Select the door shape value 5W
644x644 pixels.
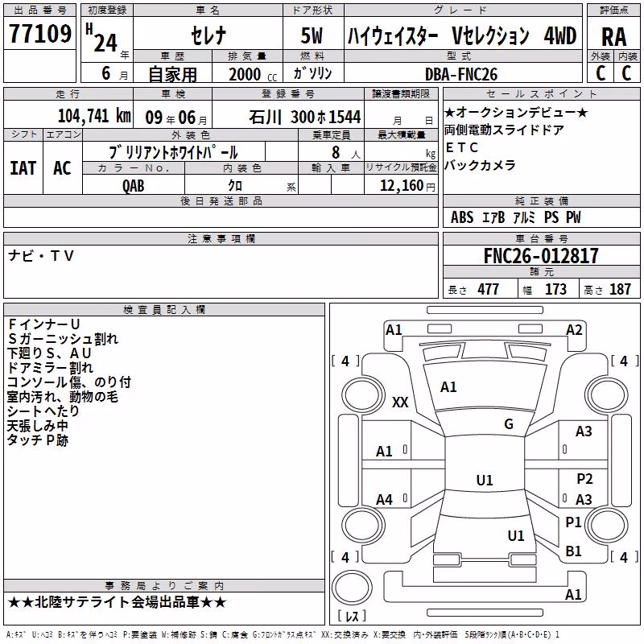tap(312, 35)
